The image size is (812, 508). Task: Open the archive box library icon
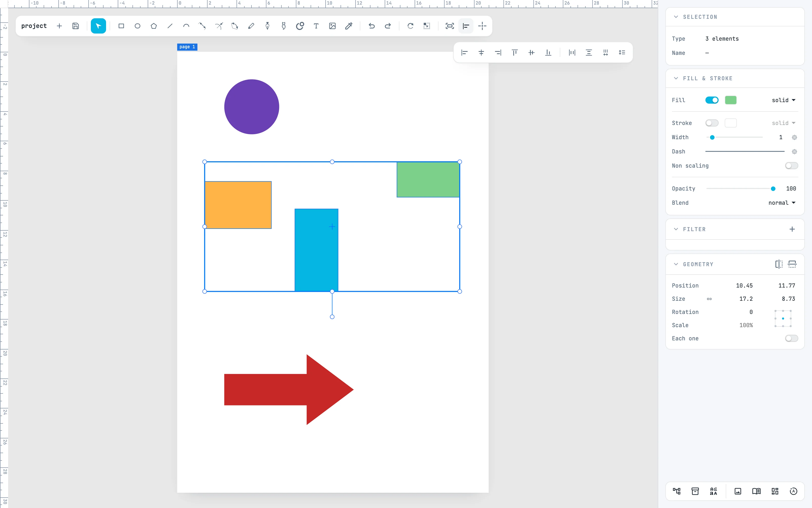click(695, 491)
